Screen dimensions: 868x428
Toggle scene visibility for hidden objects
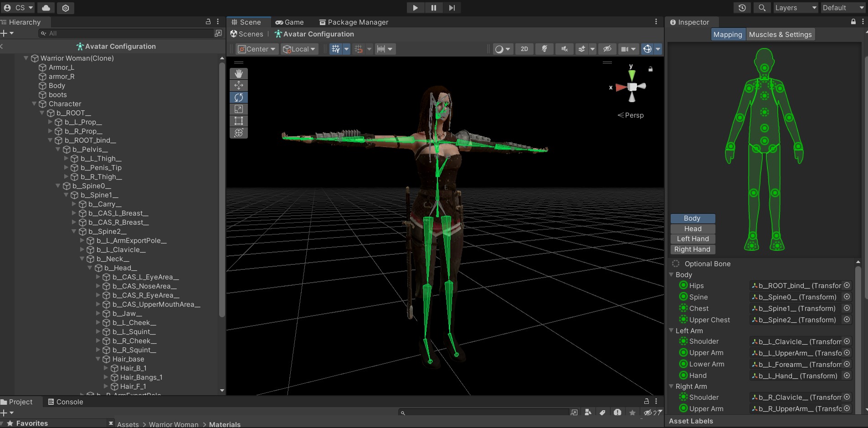(607, 49)
